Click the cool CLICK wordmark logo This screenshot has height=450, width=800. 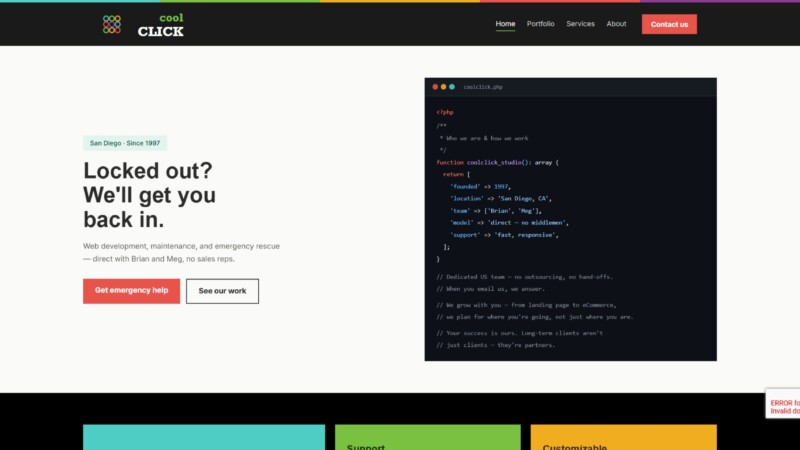161,25
